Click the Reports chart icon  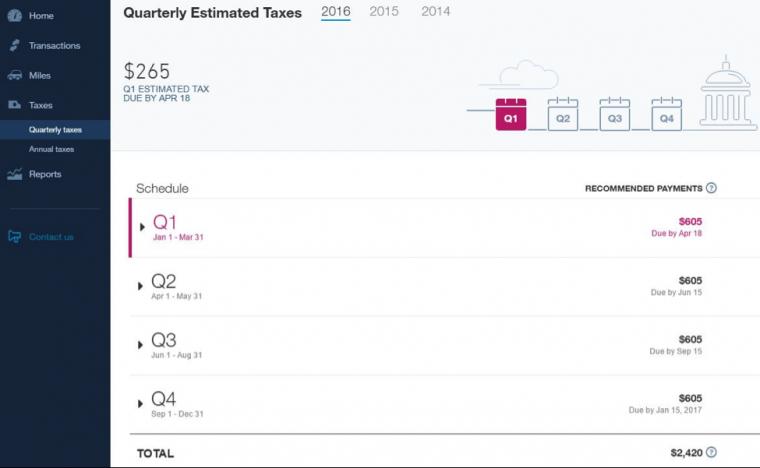tap(15, 174)
